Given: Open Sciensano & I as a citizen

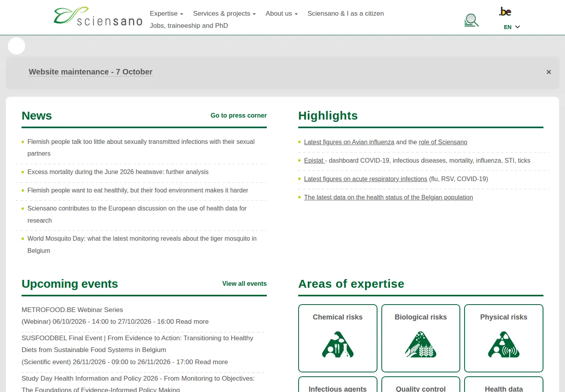Looking at the screenshot, I should pos(346,14).
